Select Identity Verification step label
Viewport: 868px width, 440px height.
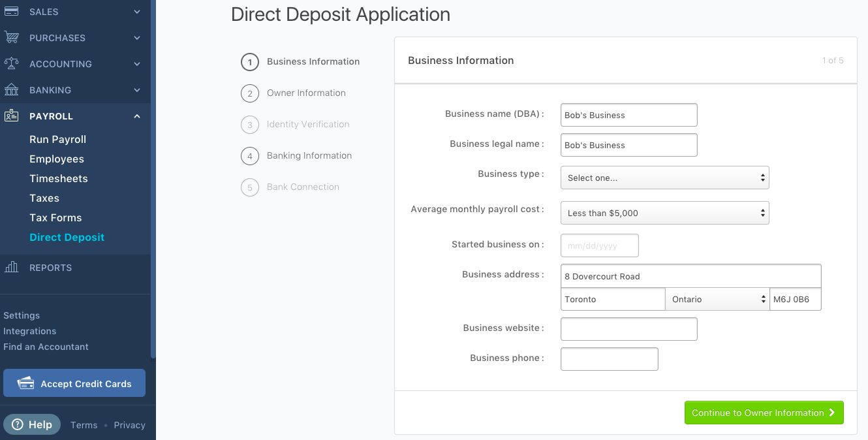click(308, 124)
